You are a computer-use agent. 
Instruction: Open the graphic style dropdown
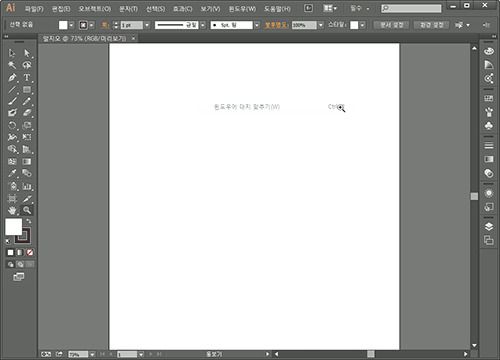[362, 25]
